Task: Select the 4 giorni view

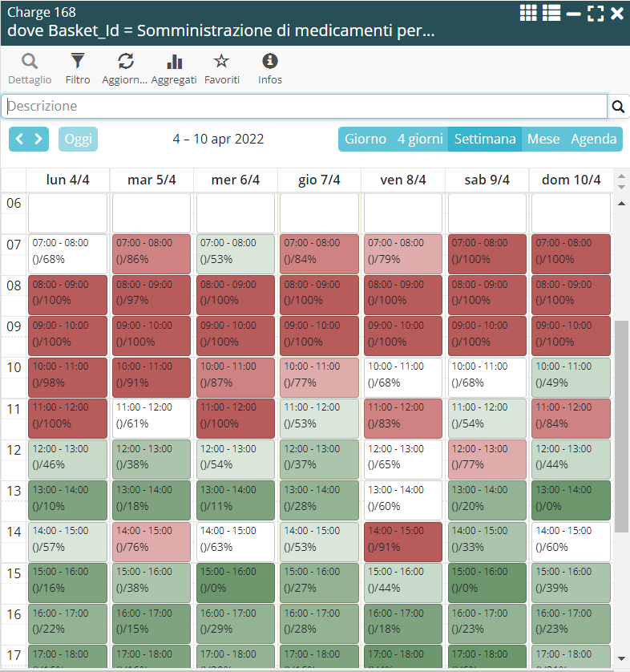Action: (420, 139)
